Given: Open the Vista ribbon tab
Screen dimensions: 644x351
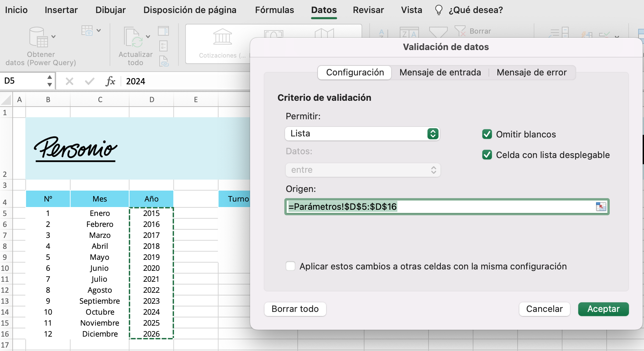Looking at the screenshot, I should pyautogui.click(x=411, y=10).
